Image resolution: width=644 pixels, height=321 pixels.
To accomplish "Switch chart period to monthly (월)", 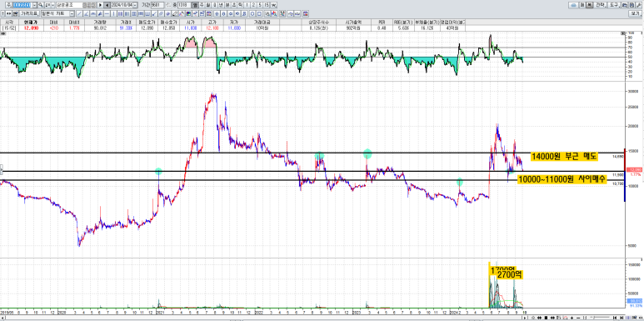I will [208, 5].
